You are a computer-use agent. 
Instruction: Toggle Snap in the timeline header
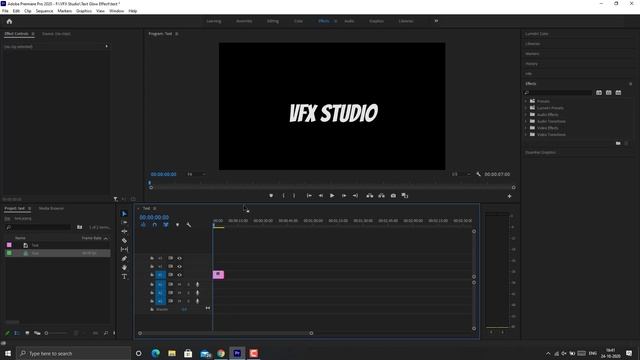(154, 225)
